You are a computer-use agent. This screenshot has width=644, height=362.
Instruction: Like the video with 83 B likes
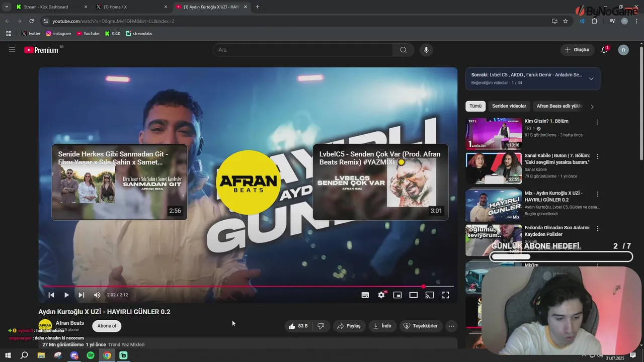coord(298,326)
